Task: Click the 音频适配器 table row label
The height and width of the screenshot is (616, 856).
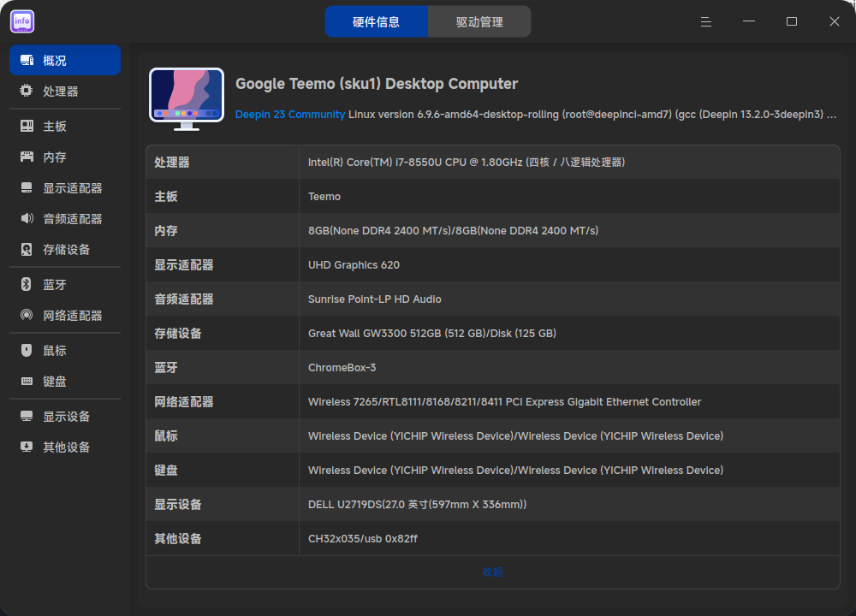Action: [184, 299]
